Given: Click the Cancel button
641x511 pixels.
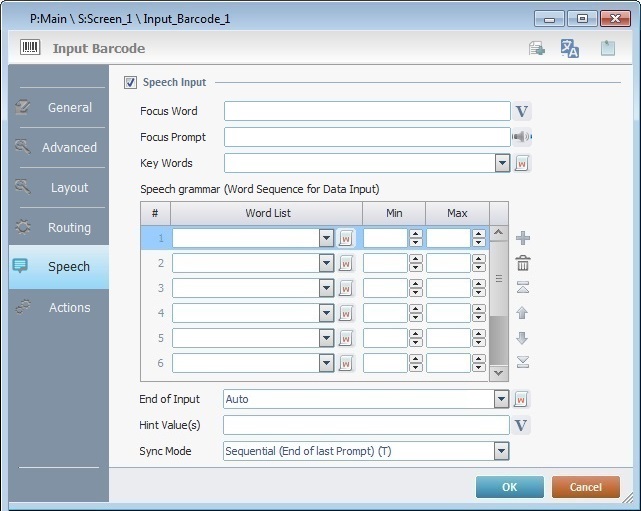Looking at the screenshot, I should click(585, 487).
